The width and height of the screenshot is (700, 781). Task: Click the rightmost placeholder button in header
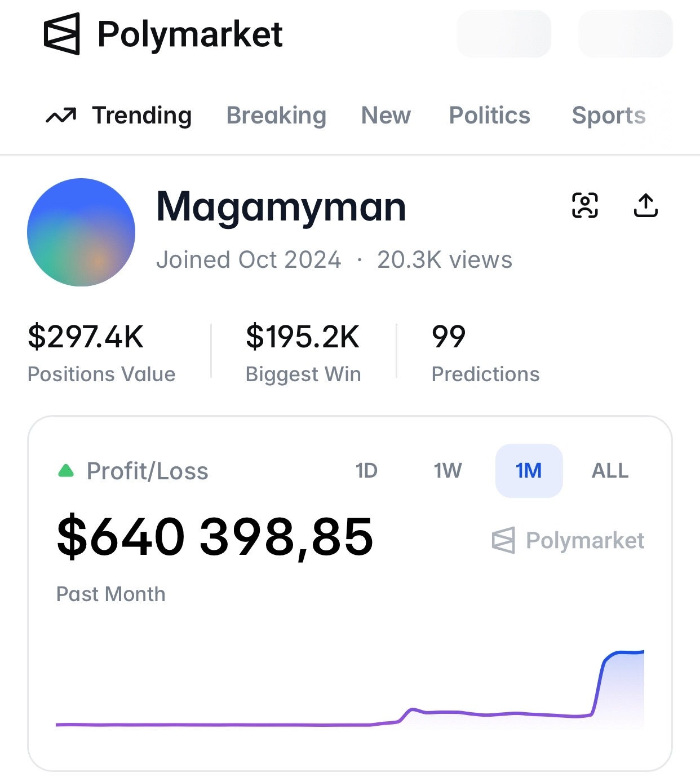[x=626, y=34]
